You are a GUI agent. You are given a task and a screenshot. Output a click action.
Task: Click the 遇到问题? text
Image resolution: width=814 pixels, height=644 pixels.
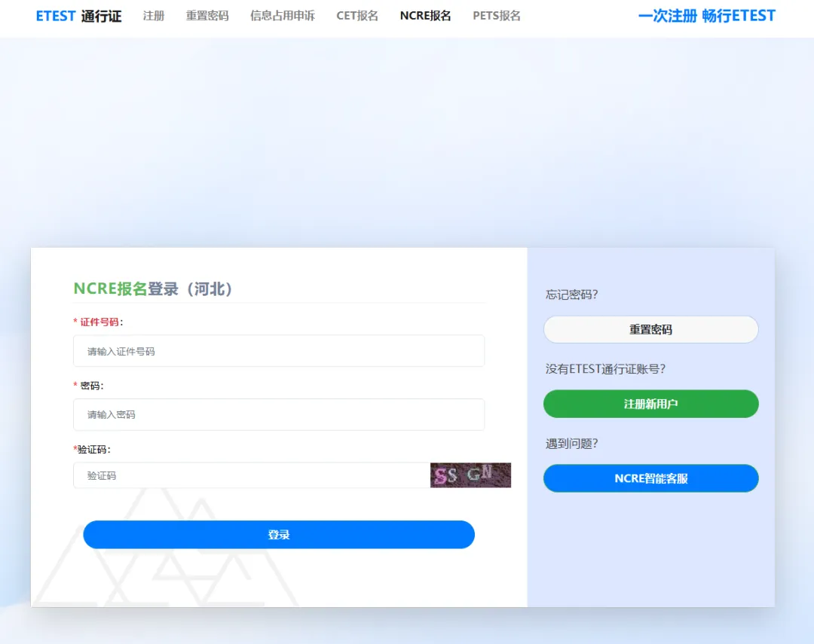tap(571, 444)
